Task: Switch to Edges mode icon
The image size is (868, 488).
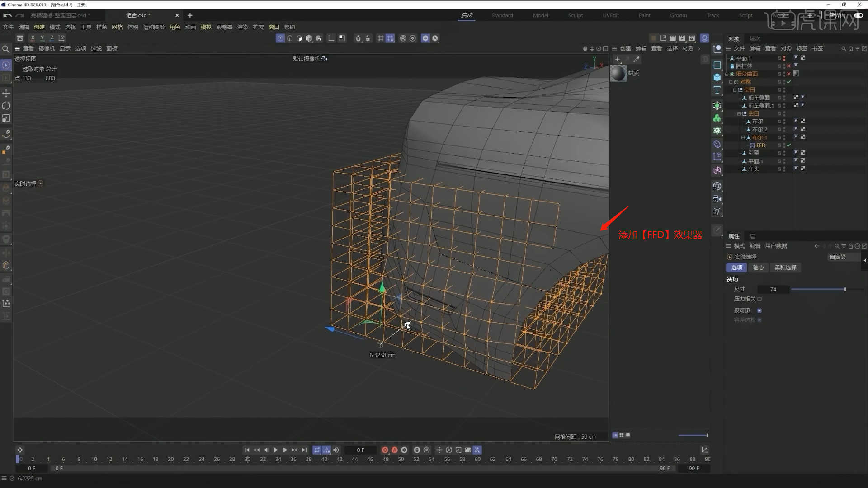Action: (x=290, y=38)
